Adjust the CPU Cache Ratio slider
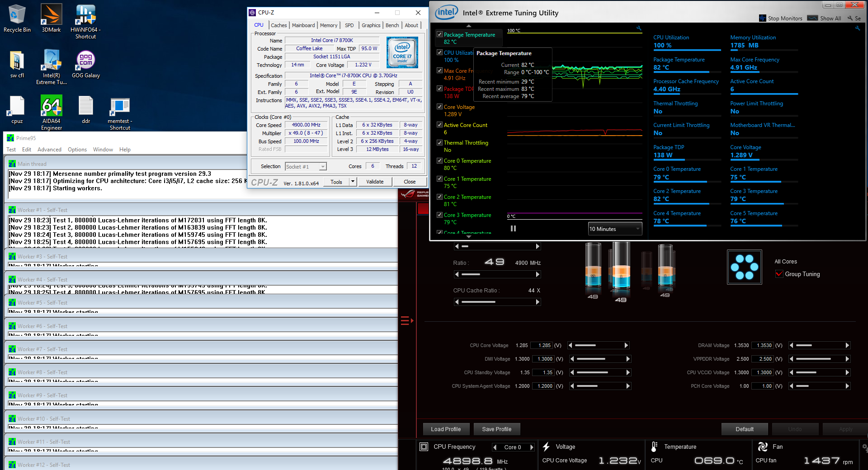Viewport: 868px width, 470px height. [497, 302]
